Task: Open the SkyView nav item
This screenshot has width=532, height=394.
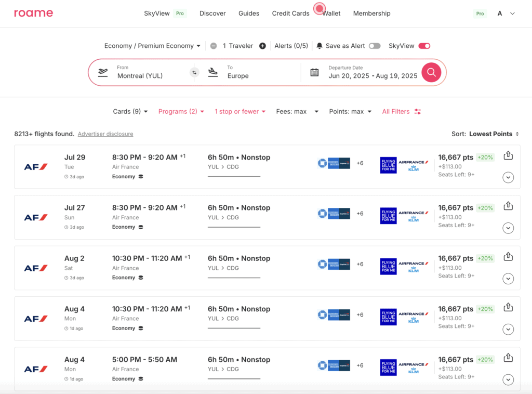Action: tap(156, 14)
